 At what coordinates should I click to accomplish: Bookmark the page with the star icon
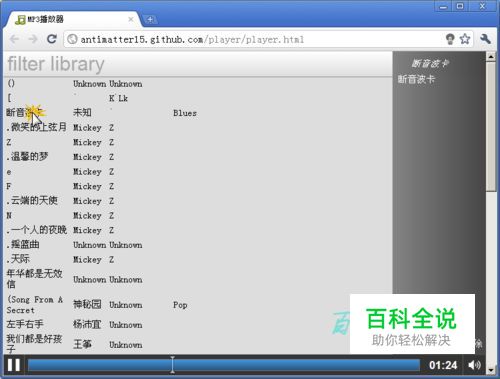click(465, 39)
